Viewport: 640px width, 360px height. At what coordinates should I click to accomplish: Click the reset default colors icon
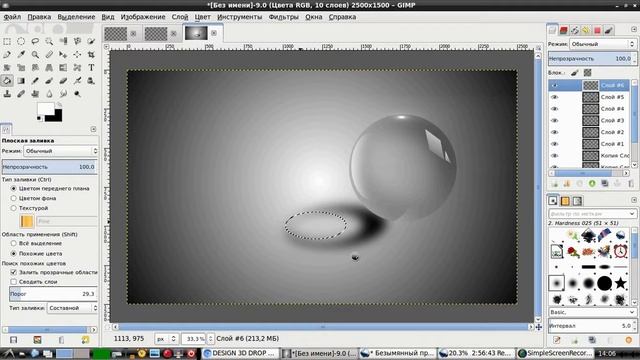tap(39, 118)
